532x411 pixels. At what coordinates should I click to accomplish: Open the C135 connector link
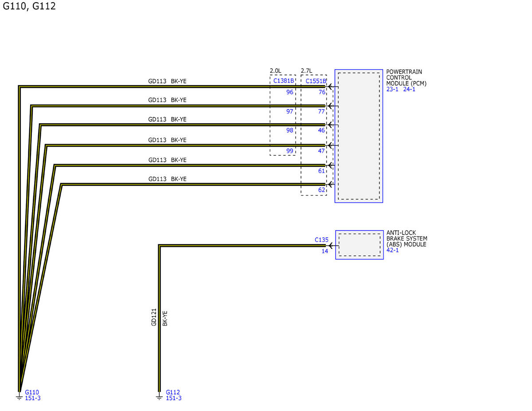[x=321, y=240]
